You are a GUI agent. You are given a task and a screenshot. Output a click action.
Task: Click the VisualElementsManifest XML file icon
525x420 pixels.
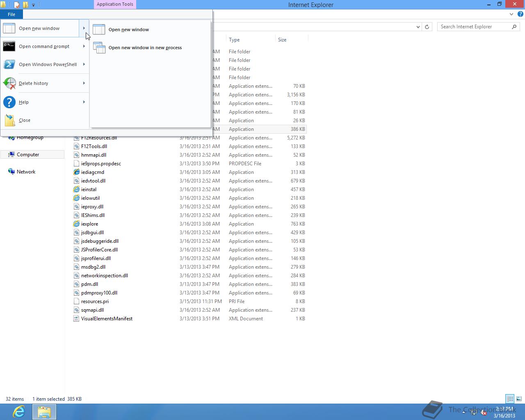click(x=76, y=319)
